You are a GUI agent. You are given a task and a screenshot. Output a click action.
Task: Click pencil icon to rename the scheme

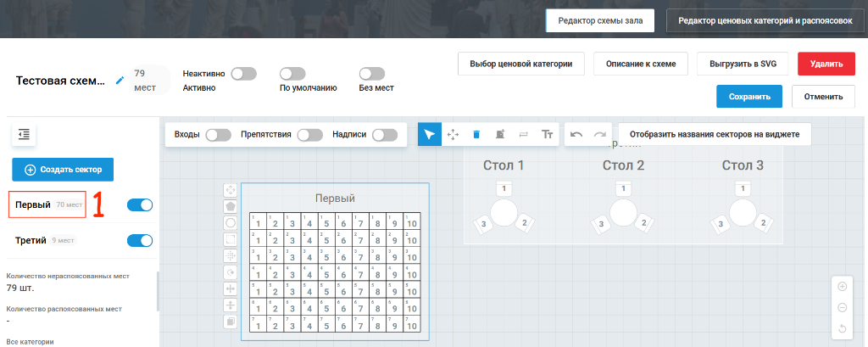(x=120, y=81)
